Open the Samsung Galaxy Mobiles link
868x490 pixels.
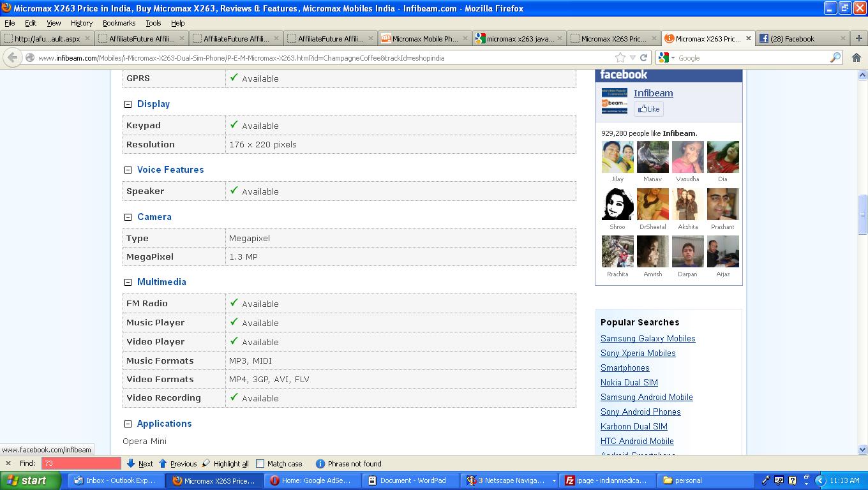(x=647, y=339)
